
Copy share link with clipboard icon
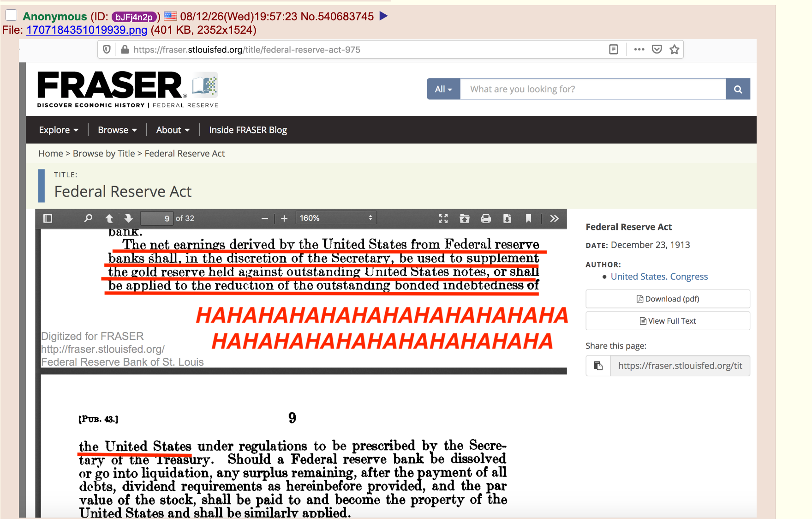click(x=598, y=366)
